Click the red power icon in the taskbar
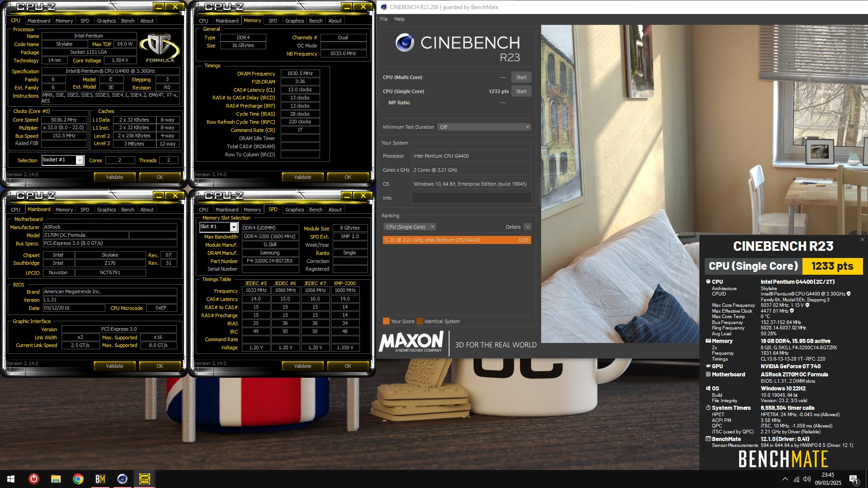The image size is (868, 488). (x=34, y=479)
